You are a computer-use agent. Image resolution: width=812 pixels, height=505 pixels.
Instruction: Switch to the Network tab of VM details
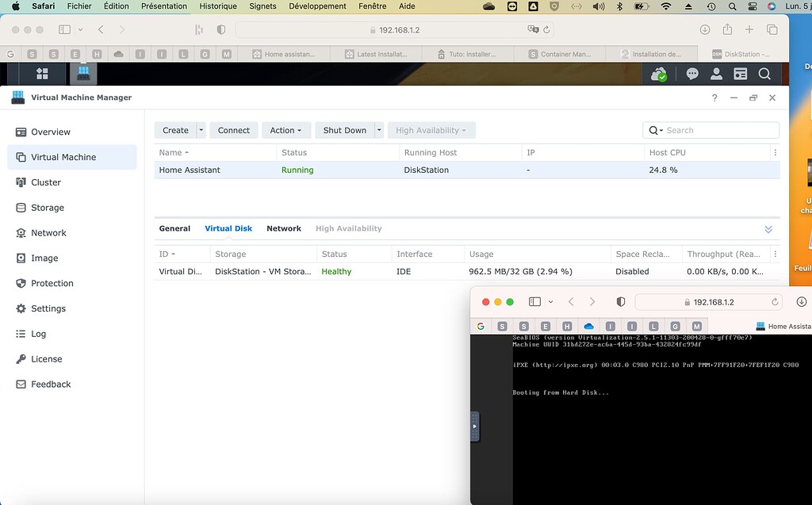click(x=284, y=228)
